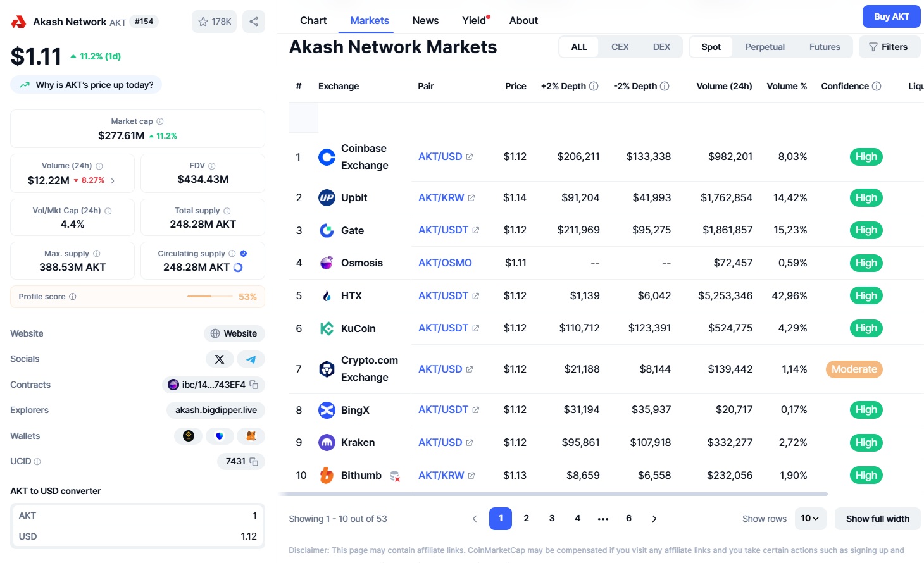Click Why is AKT's price up today
The height and width of the screenshot is (563, 924).
(86, 85)
